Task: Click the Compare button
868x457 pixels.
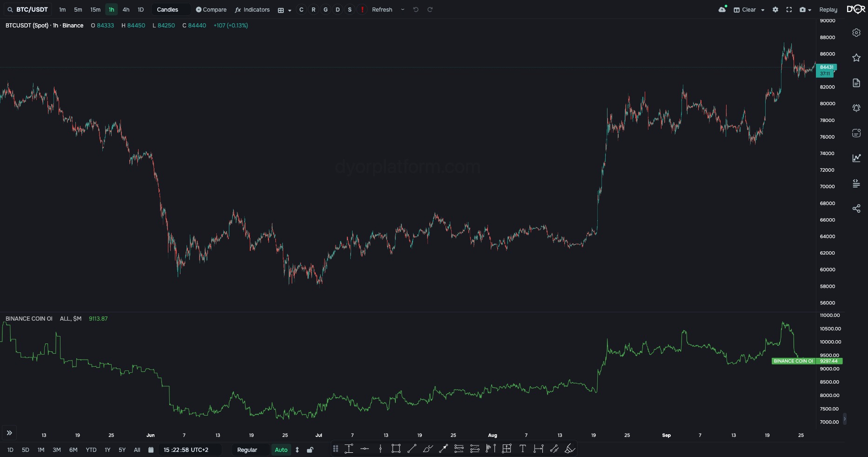Action: click(x=211, y=9)
